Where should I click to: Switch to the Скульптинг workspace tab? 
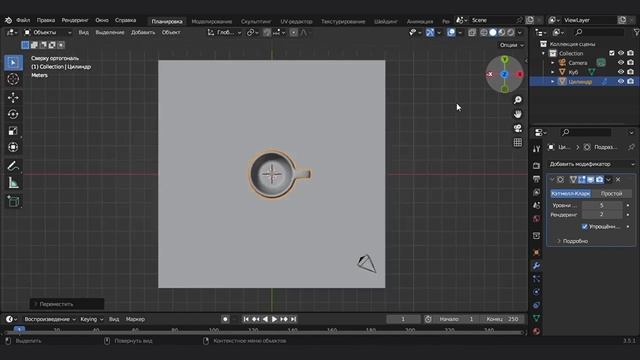256,21
